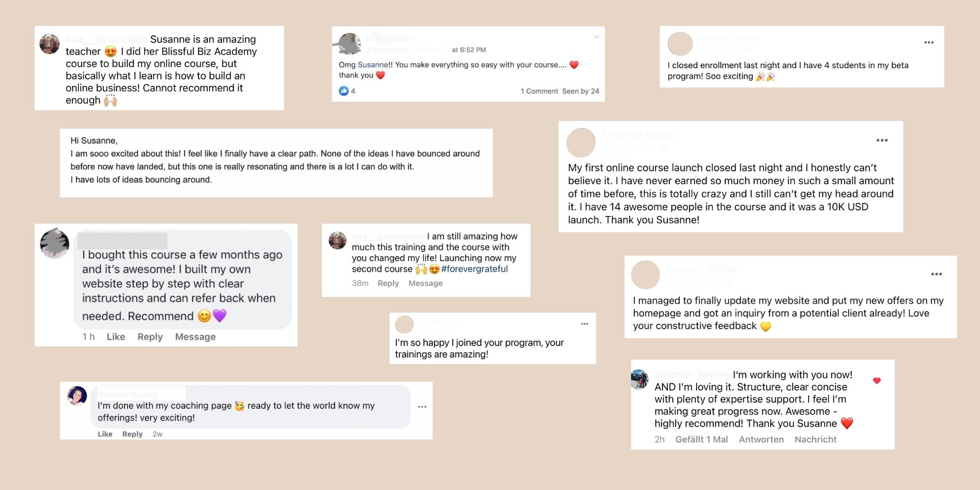Click the profile photo next to coaching page comment

pyautogui.click(x=77, y=396)
